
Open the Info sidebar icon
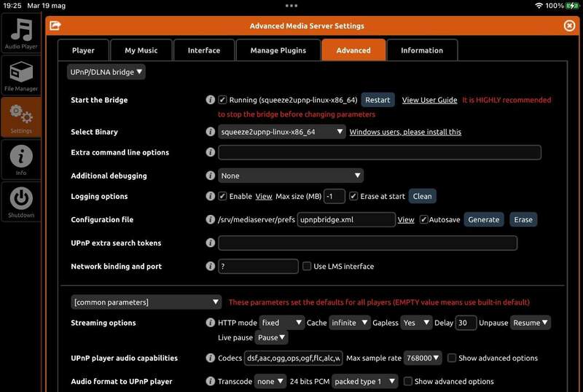tap(21, 159)
